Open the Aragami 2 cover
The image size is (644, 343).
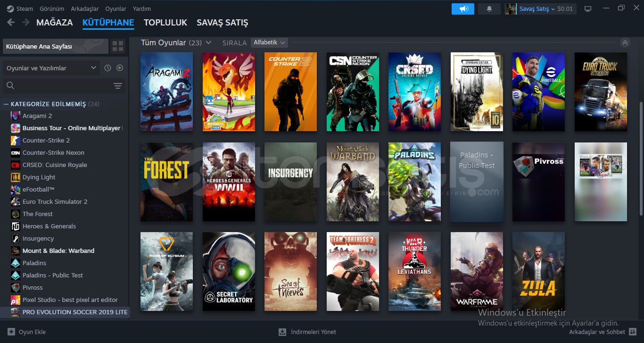[x=166, y=92]
